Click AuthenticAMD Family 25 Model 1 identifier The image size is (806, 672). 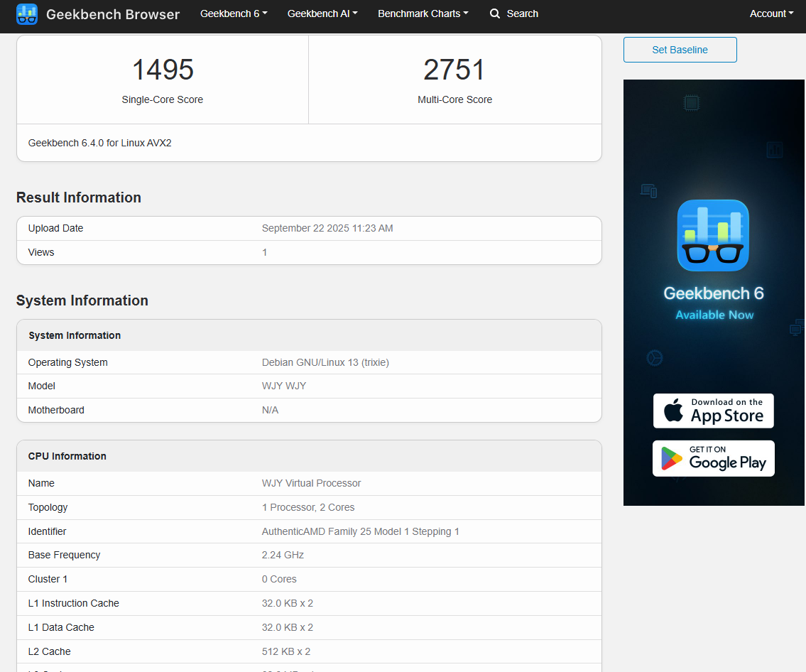click(x=360, y=531)
